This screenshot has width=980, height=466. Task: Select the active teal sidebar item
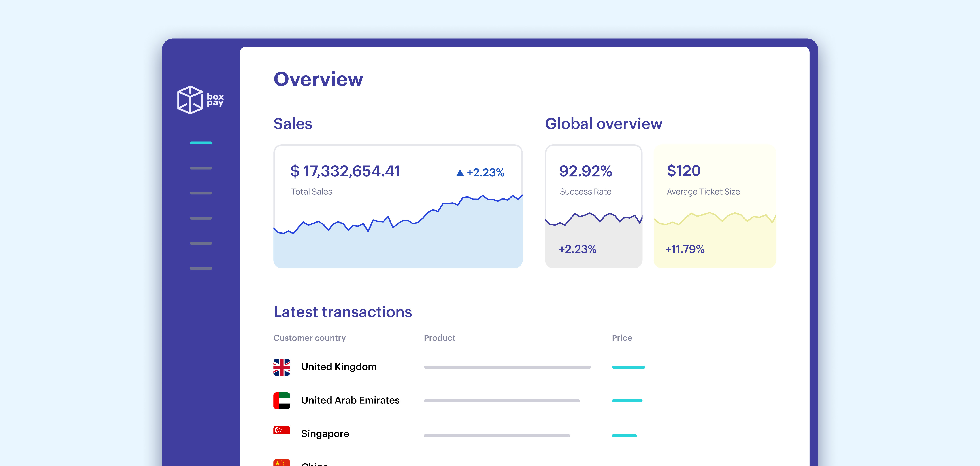tap(201, 143)
